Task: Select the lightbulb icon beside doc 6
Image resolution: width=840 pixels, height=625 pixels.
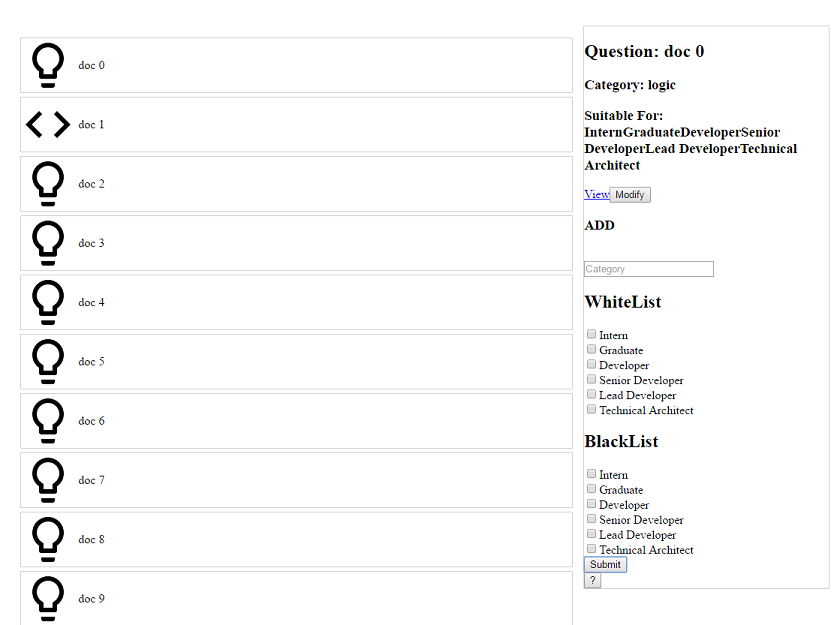Action: coord(48,421)
